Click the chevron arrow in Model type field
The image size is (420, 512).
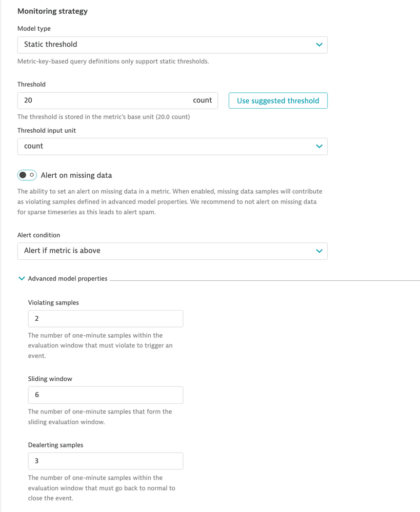click(x=319, y=45)
